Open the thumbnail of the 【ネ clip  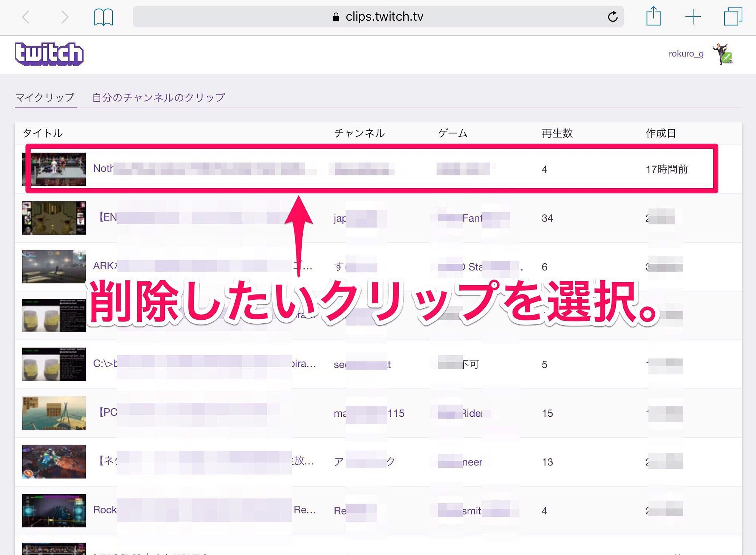pos(54,462)
